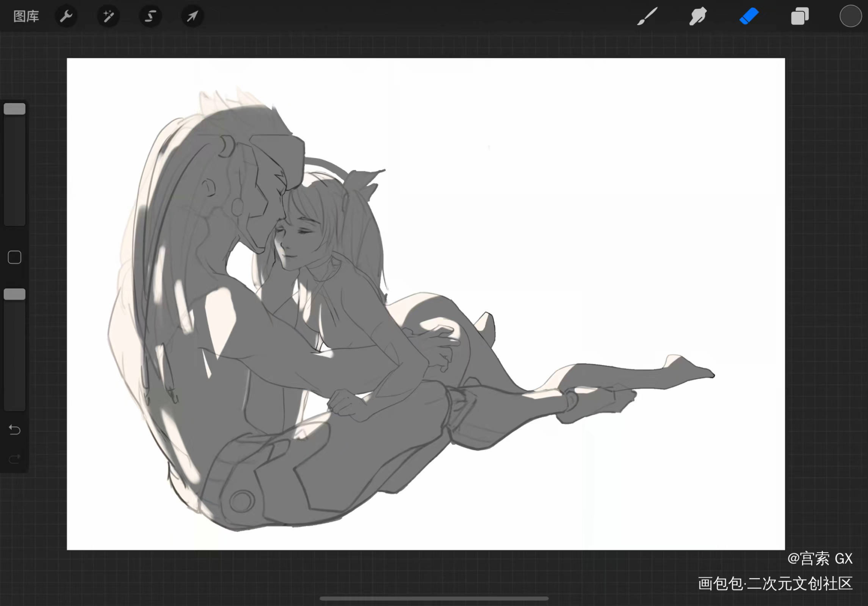Click the brush opacity slider handle
This screenshot has width=868, height=606.
click(x=15, y=294)
